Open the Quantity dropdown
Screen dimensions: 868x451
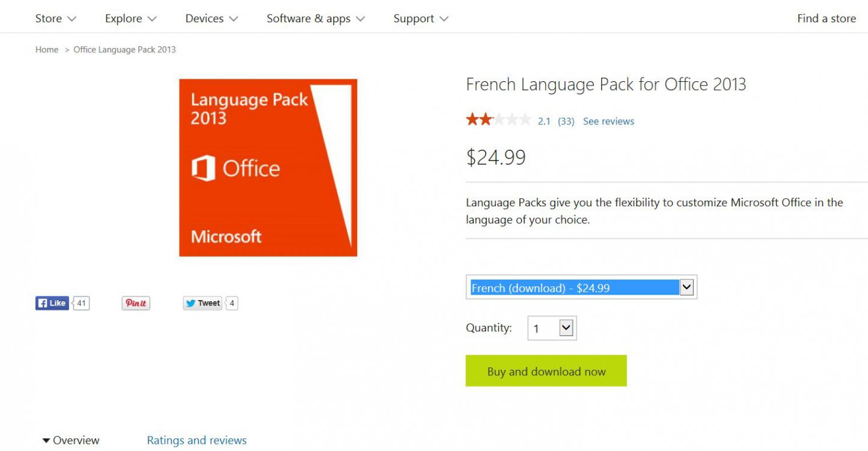(x=552, y=328)
